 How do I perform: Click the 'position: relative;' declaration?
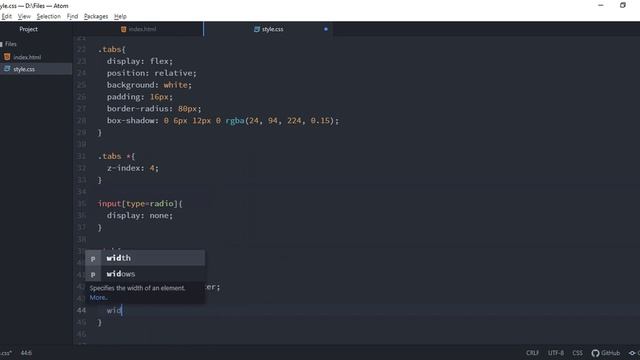pos(152,73)
